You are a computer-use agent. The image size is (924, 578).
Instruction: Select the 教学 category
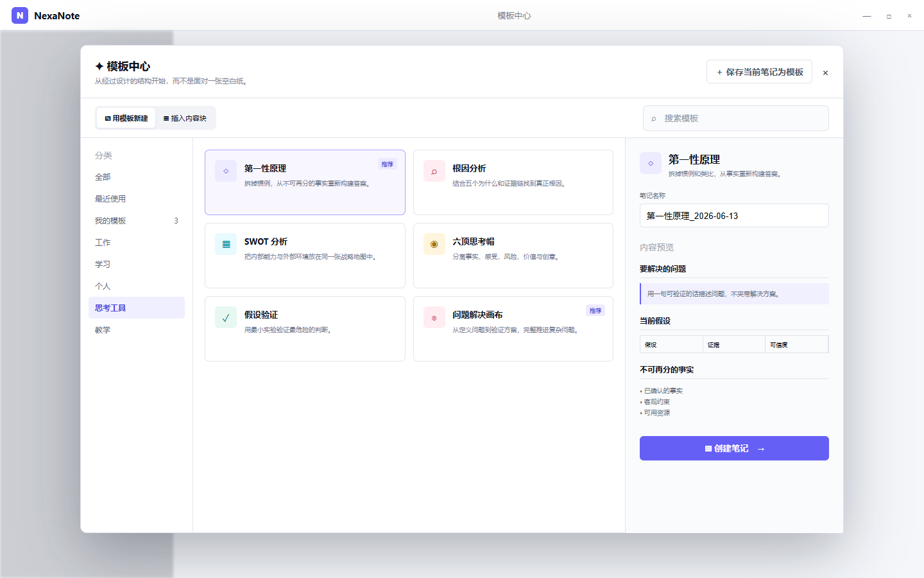pos(137,329)
